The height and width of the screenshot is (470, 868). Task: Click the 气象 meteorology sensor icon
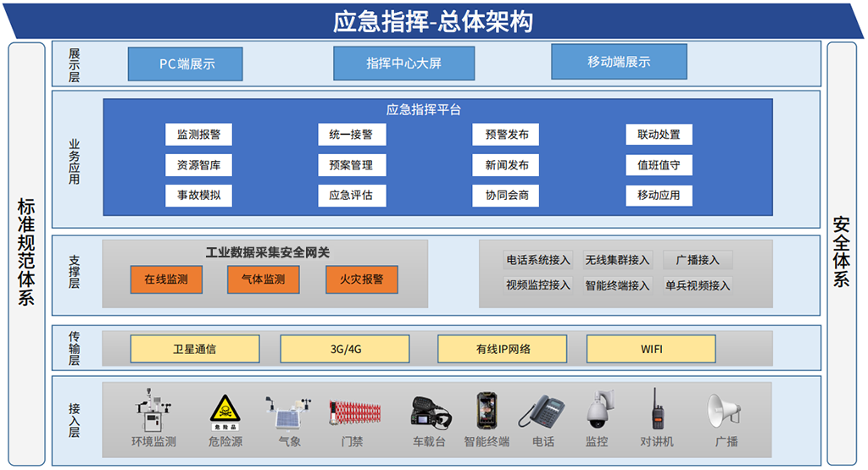pos(288,412)
